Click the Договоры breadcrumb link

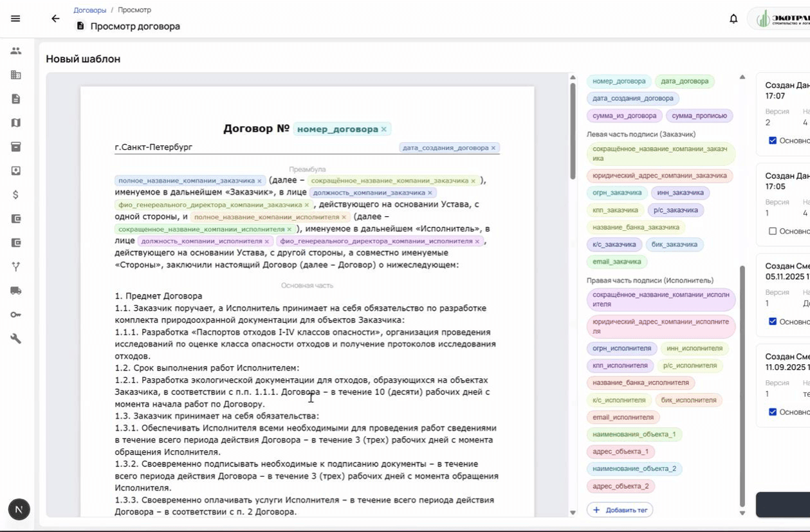pos(90,10)
